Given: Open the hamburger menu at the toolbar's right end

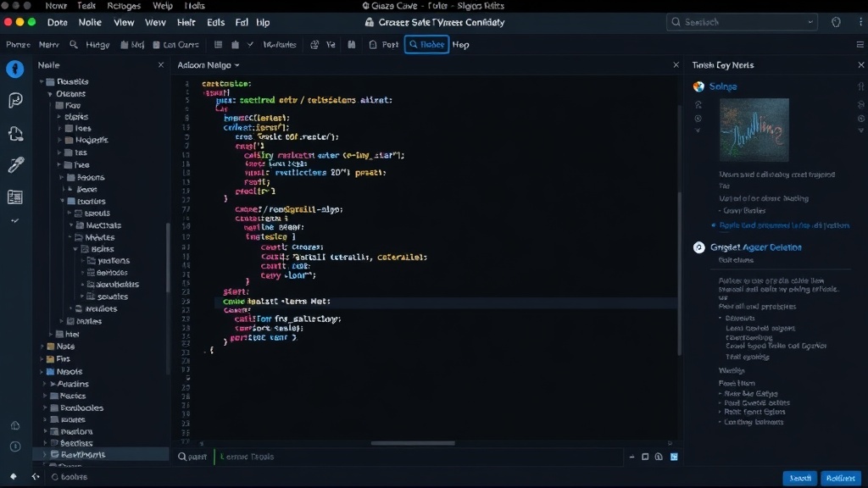Looking at the screenshot, I should point(860,44).
